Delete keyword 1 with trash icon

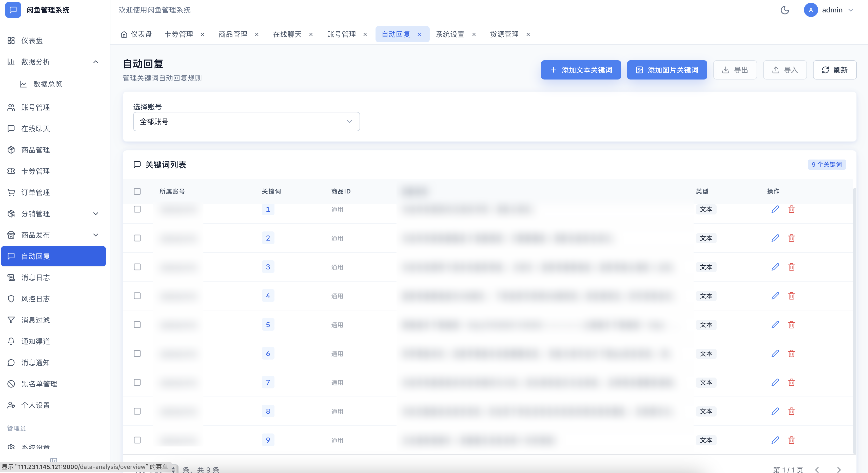[x=791, y=209]
